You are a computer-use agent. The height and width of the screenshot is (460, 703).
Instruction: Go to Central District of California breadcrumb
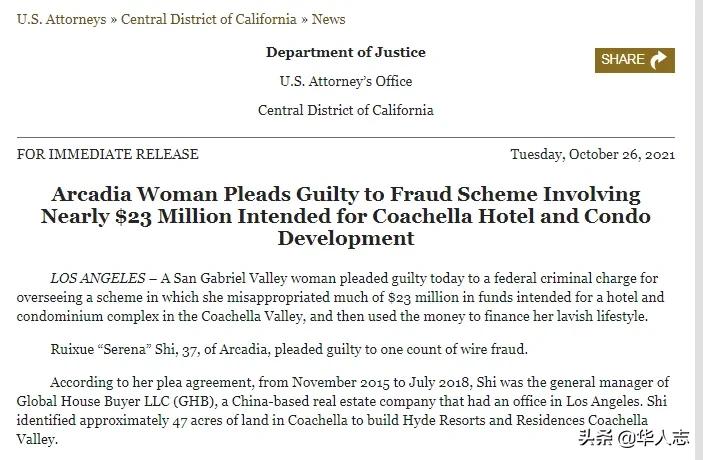[209, 19]
